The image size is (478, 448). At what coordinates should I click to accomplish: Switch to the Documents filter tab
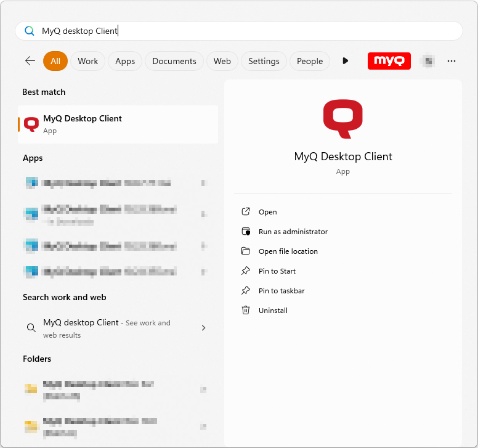pos(174,61)
